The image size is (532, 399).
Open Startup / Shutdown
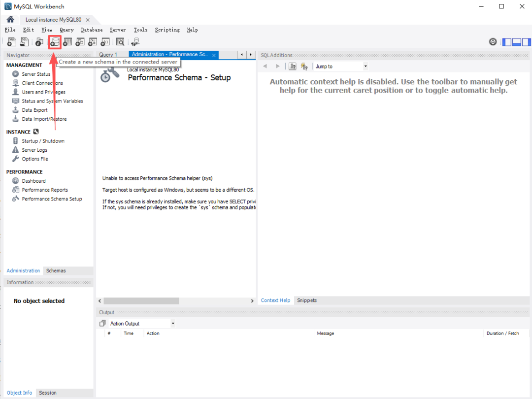pyautogui.click(x=43, y=141)
